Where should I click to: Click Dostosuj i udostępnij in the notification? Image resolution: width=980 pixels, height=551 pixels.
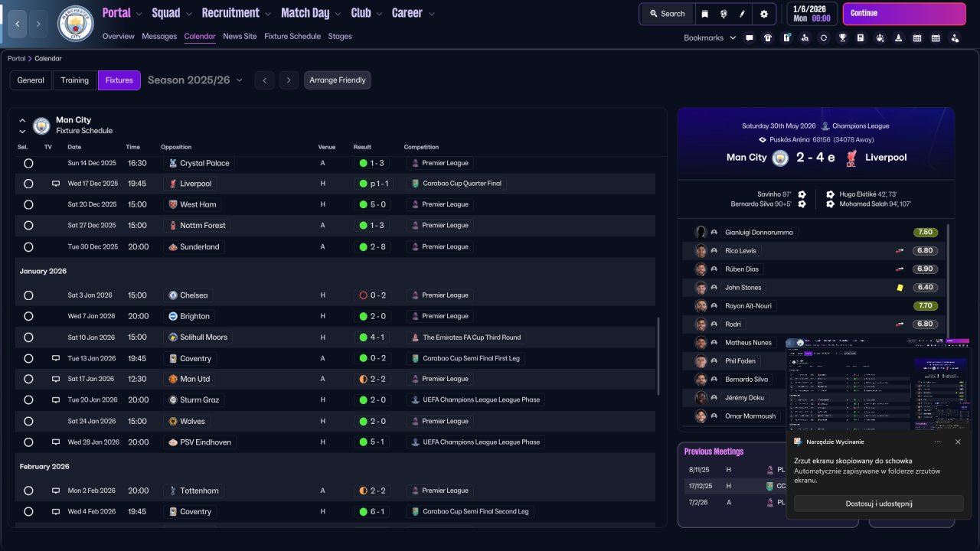tap(878, 504)
